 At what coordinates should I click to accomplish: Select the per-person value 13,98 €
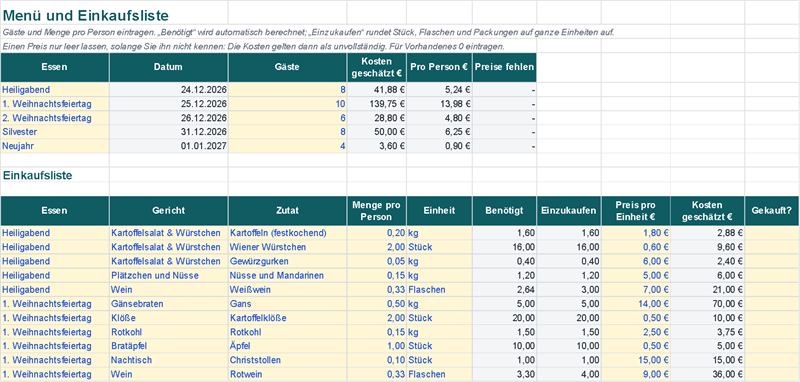click(439, 104)
